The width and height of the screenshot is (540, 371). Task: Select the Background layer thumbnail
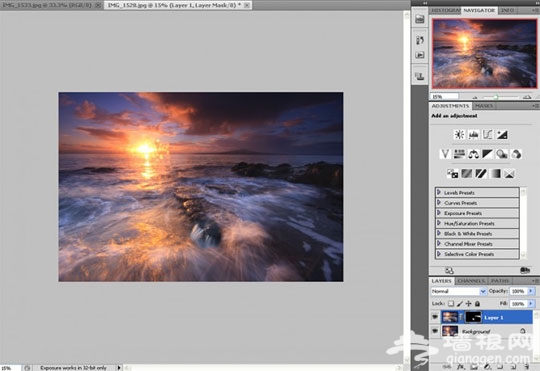[x=450, y=331]
